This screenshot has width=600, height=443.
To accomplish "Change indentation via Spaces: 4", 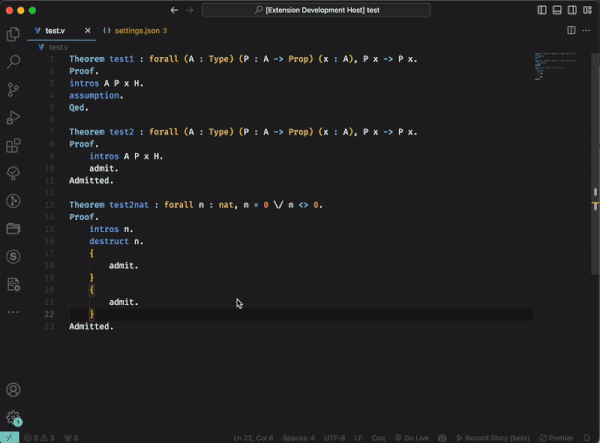I will [x=298, y=438].
